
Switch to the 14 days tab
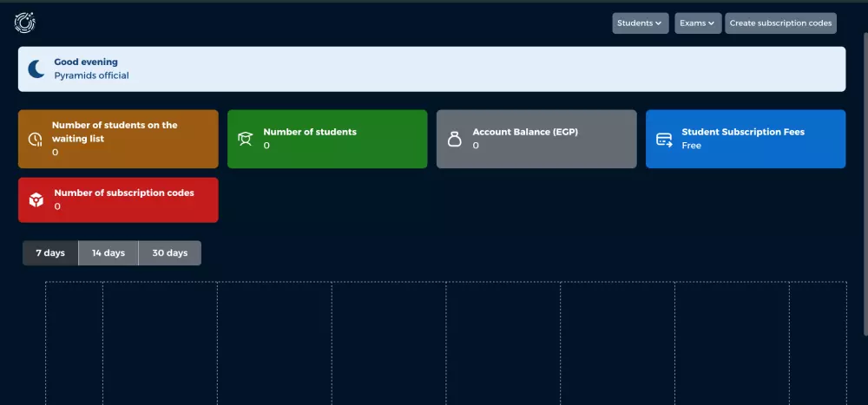(108, 253)
